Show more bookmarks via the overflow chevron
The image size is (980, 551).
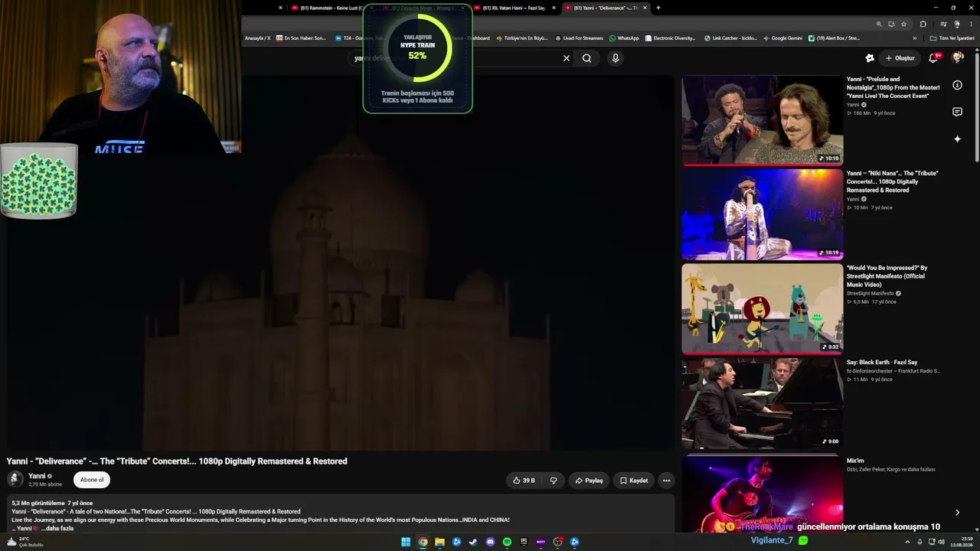tap(914, 38)
